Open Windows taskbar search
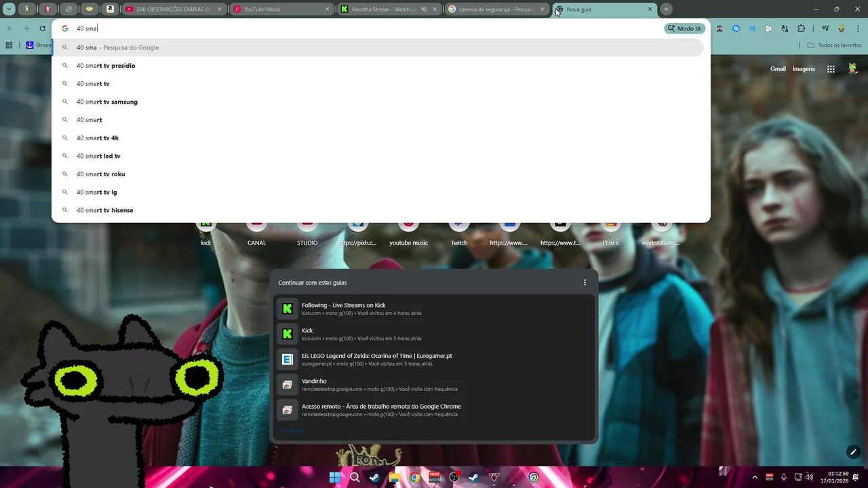The image size is (868, 488). [354, 477]
